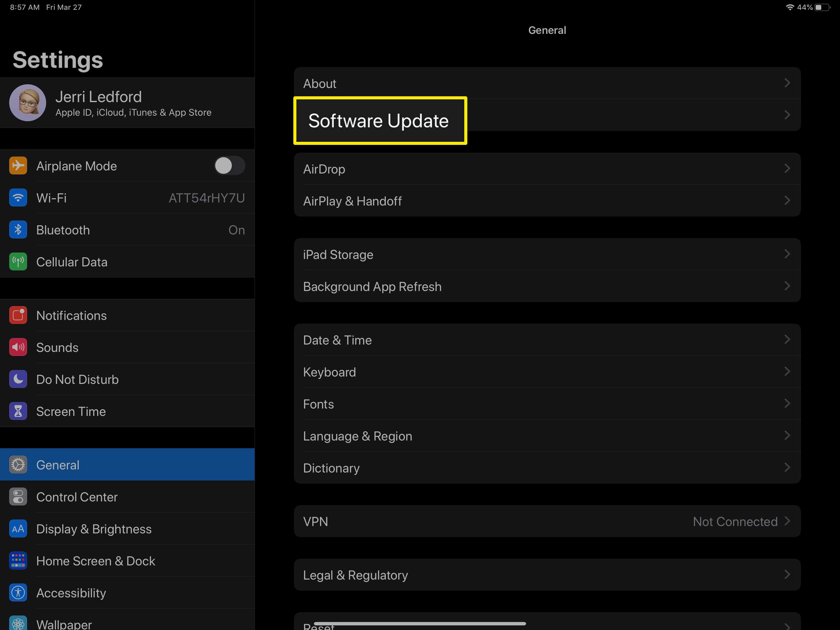Open Software Update
This screenshot has width=840, height=630.
pyautogui.click(x=547, y=115)
